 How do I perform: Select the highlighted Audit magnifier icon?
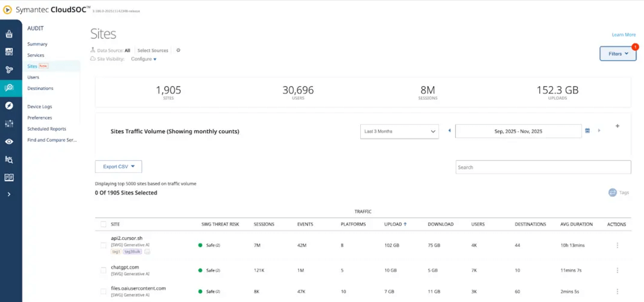click(x=9, y=88)
